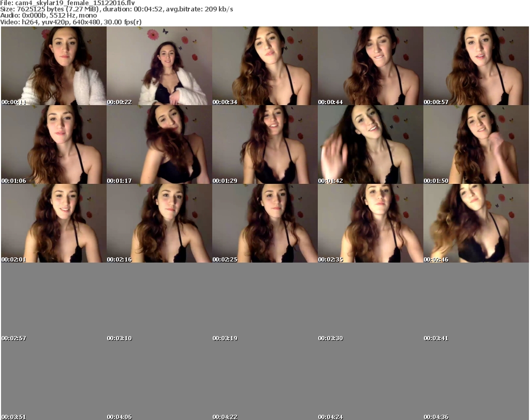Open the frame at 00:02:01

click(53, 223)
